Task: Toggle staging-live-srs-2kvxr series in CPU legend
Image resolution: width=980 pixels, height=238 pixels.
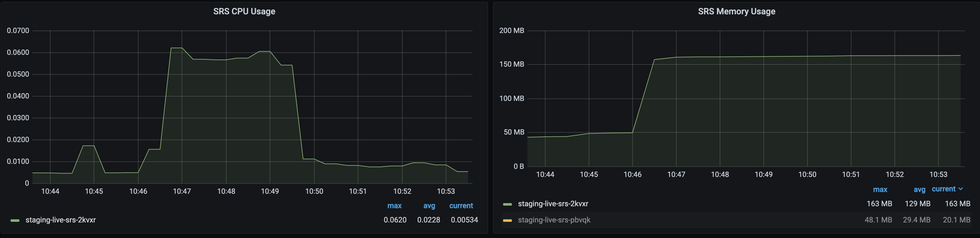Action: tap(61, 220)
